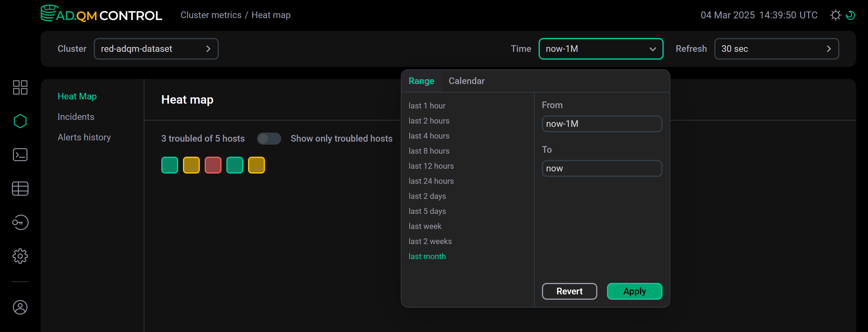The image size is (868, 332).
Task: Open the table view icon in sidebar
Action: point(20,188)
